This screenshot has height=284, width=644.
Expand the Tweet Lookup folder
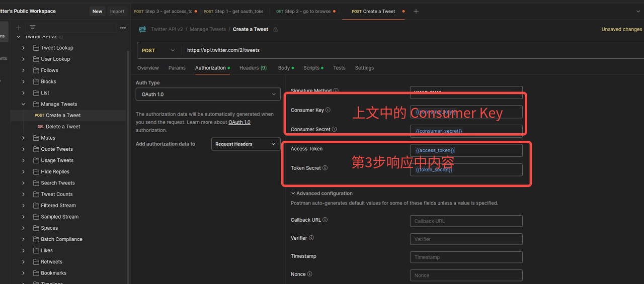pyautogui.click(x=23, y=48)
